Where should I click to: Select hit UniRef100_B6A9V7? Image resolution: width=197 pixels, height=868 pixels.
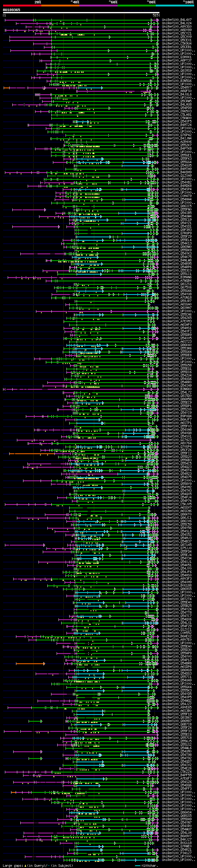click(177, 836)
